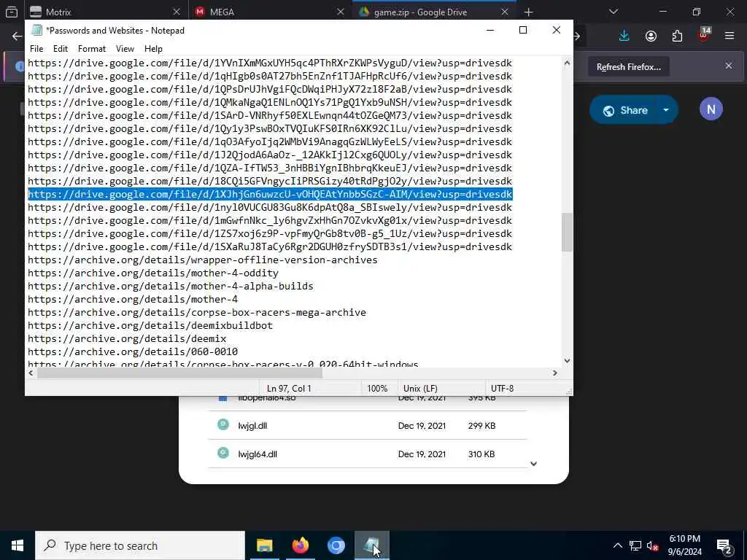Click the taskbar search box
The width and height of the screenshot is (747, 560).
(x=140, y=545)
